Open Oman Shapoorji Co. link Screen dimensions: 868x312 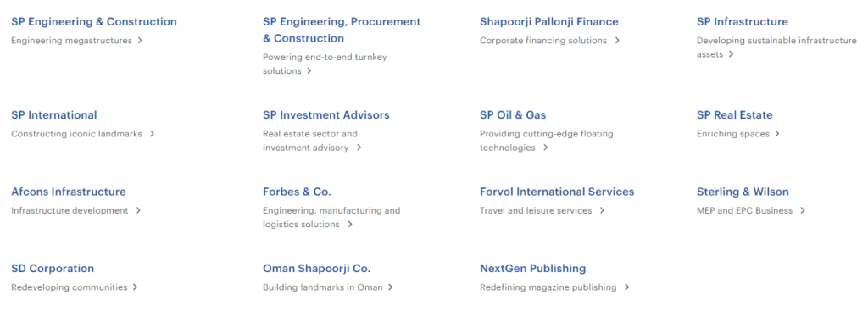point(317,269)
